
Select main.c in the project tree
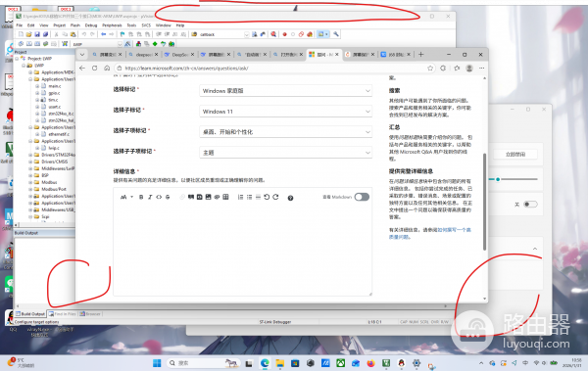click(x=55, y=86)
